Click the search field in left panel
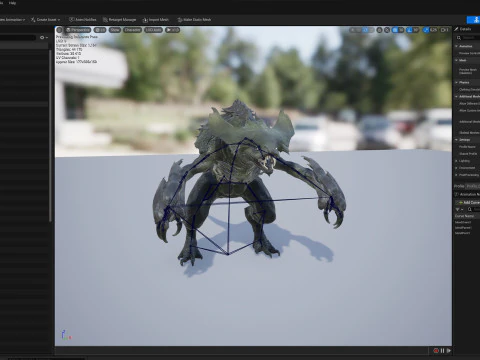 (18, 38)
